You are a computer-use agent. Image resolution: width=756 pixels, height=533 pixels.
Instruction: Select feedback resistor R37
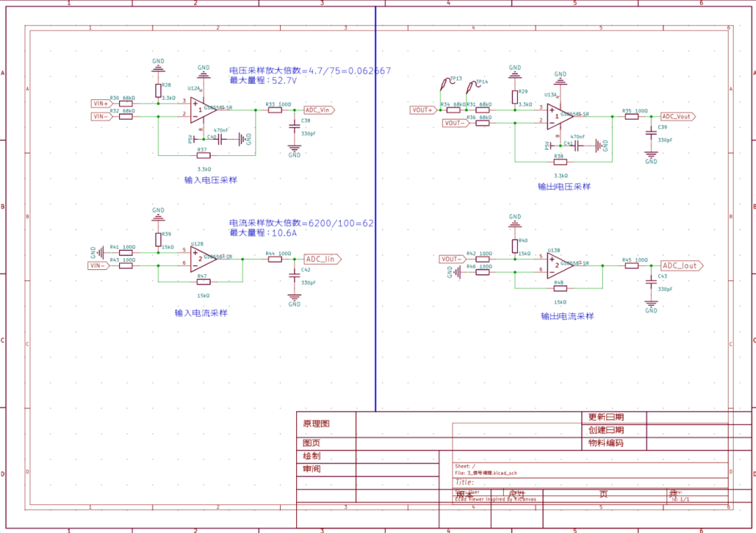204,155
